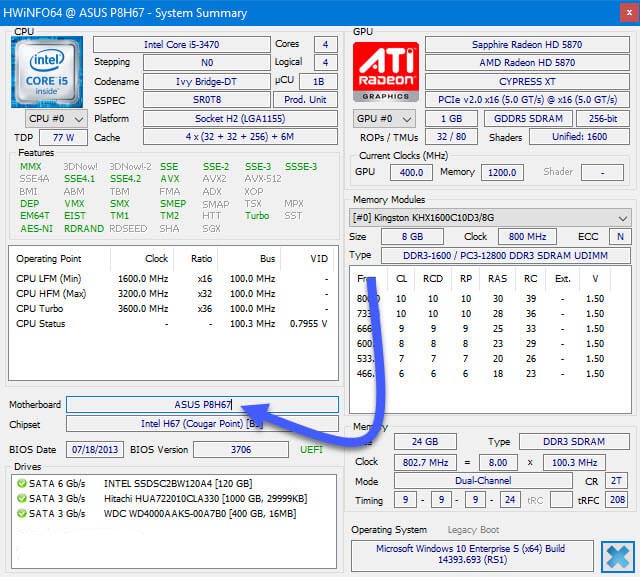
Task: Click the TDP 77 W field
Action: 63,138
